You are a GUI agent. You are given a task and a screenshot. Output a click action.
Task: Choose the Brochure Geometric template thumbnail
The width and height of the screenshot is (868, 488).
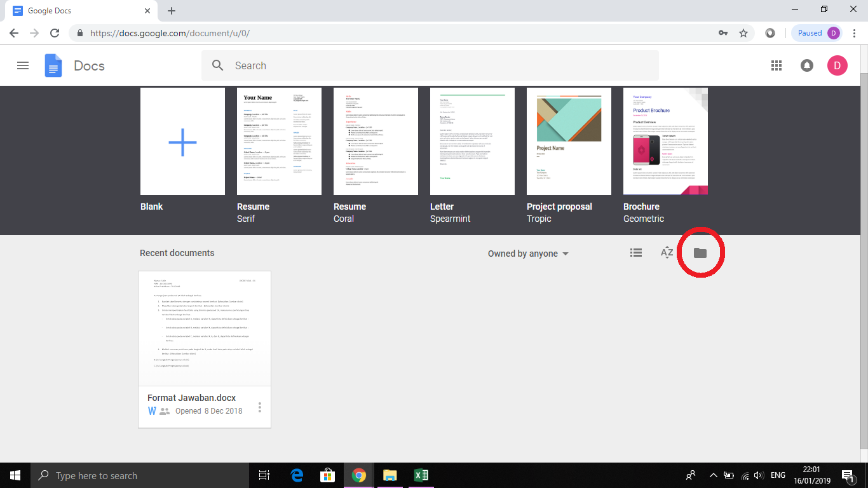pyautogui.click(x=665, y=141)
